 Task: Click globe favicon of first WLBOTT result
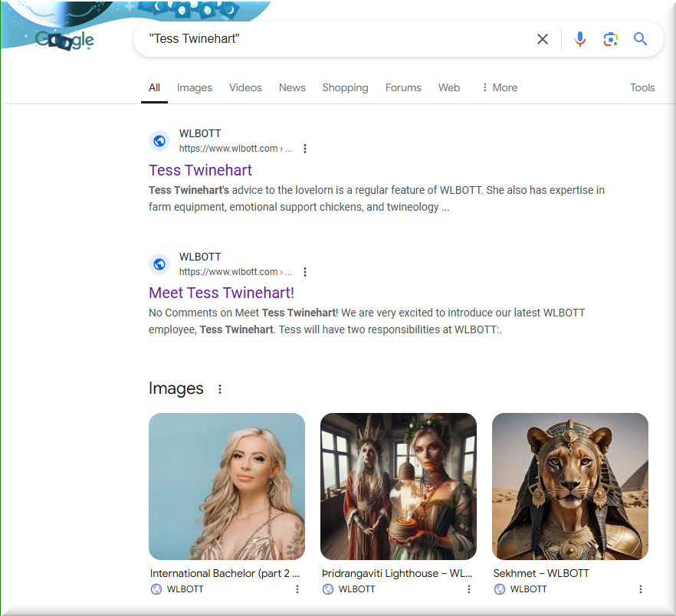click(159, 141)
